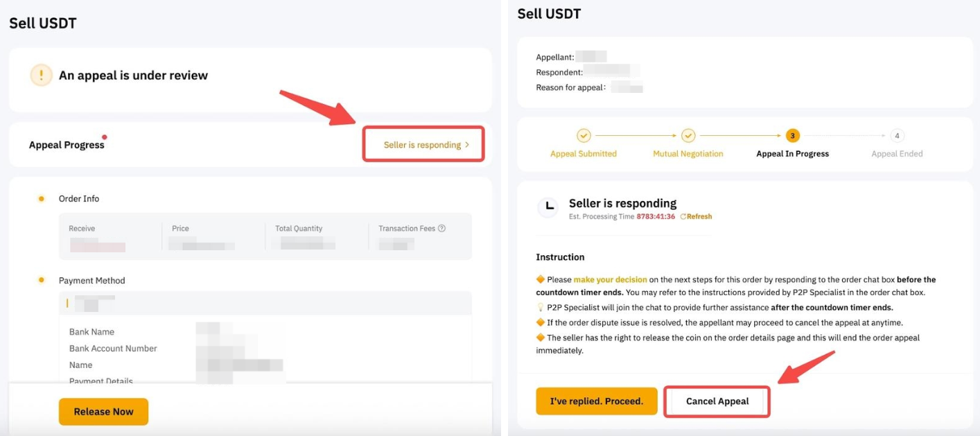Expand the Seller is responding chevron

coord(467,145)
